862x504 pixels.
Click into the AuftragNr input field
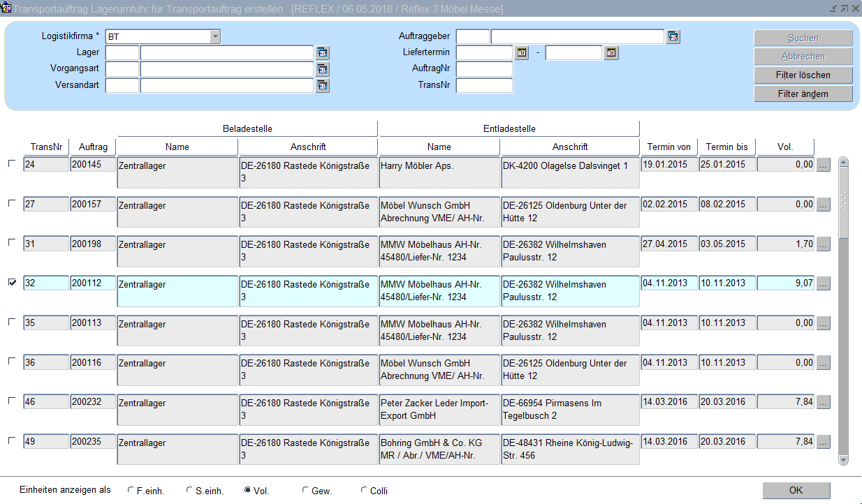(x=484, y=69)
